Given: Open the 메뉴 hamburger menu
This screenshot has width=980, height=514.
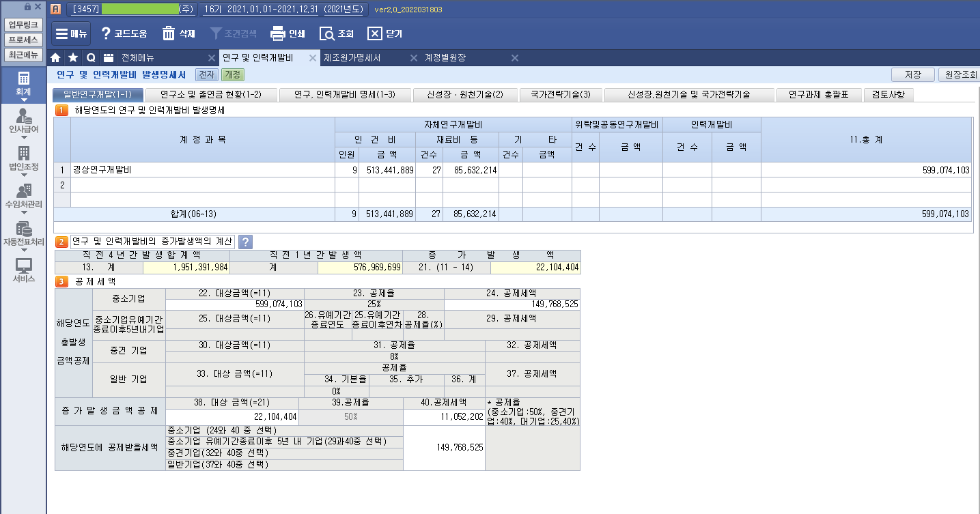Looking at the screenshot, I should tap(70, 33).
